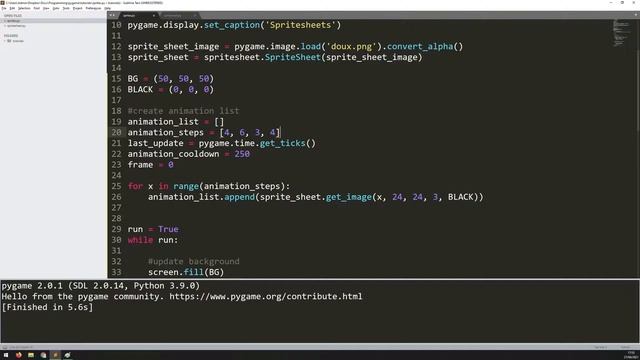Close the active sprites.py tab
640x360 pixels.
[x=154, y=16]
